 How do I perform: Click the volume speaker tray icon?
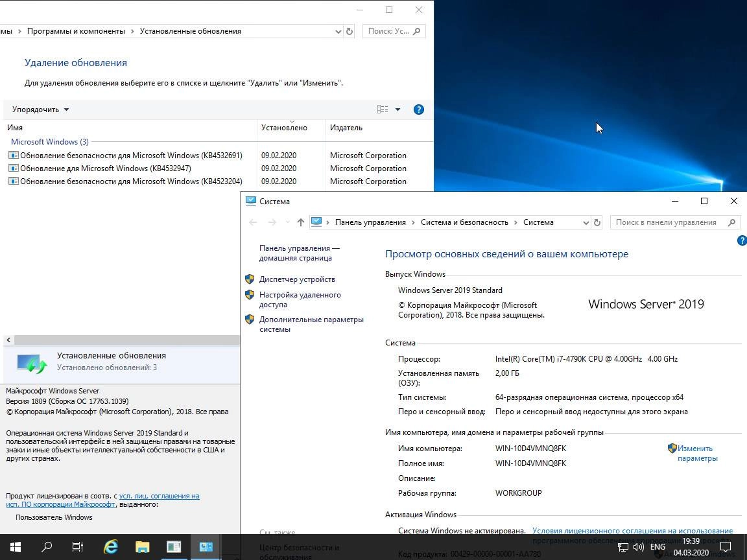[x=639, y=547]
